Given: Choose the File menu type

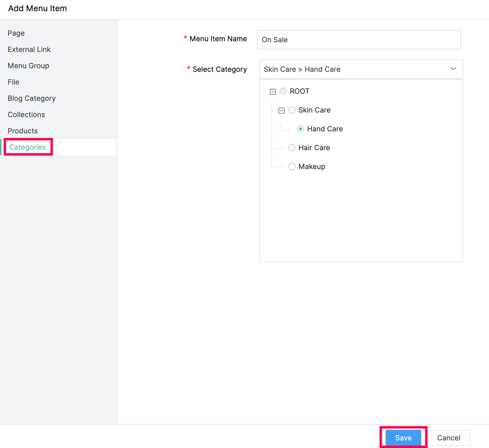Looking at the screenshot, I should 13,82.
